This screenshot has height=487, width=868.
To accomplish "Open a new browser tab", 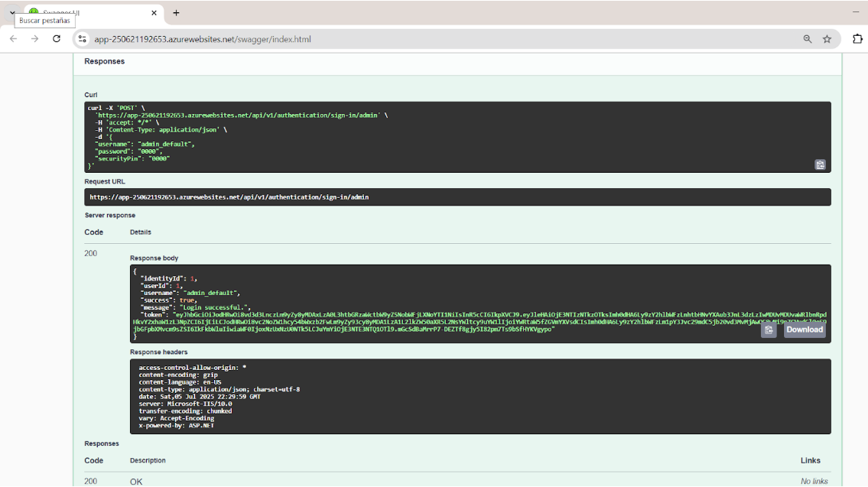I will pos(176,13).
